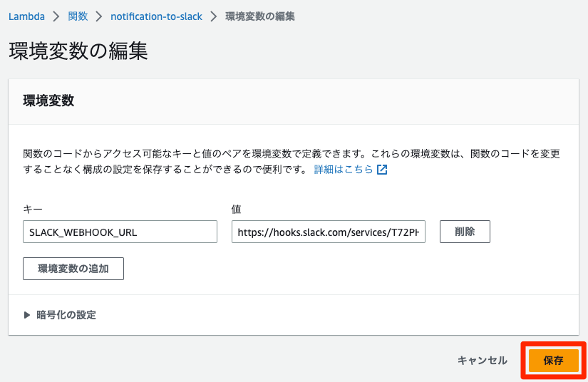
Task: Click the 環境変数 panel header
Action: [x=49, y=100]
